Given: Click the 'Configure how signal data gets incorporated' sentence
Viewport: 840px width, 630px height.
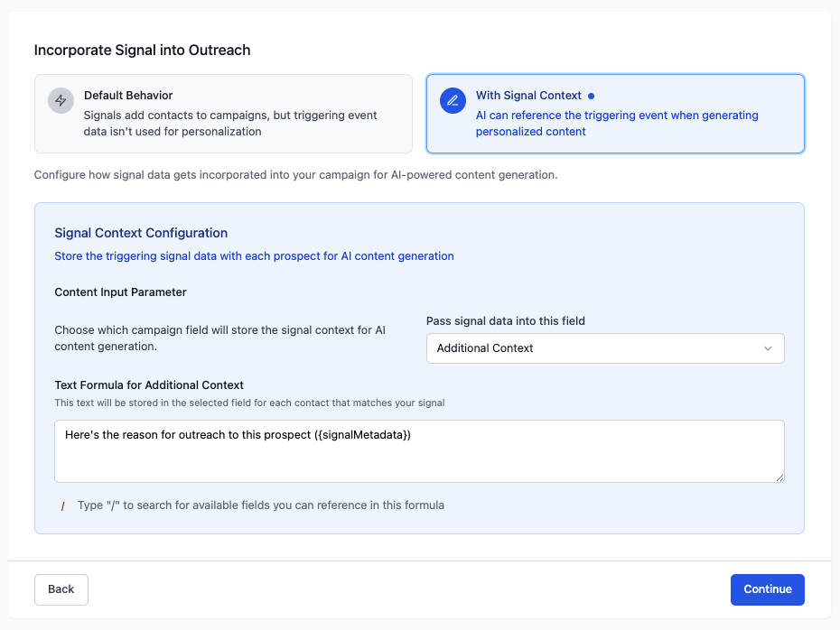Looking at the screenshot, I should pyautogui.click(x=295, y=175).
